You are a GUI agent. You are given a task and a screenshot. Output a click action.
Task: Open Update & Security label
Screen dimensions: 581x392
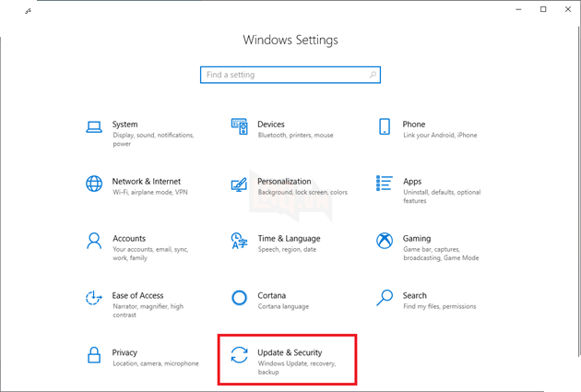pos(290,352)
